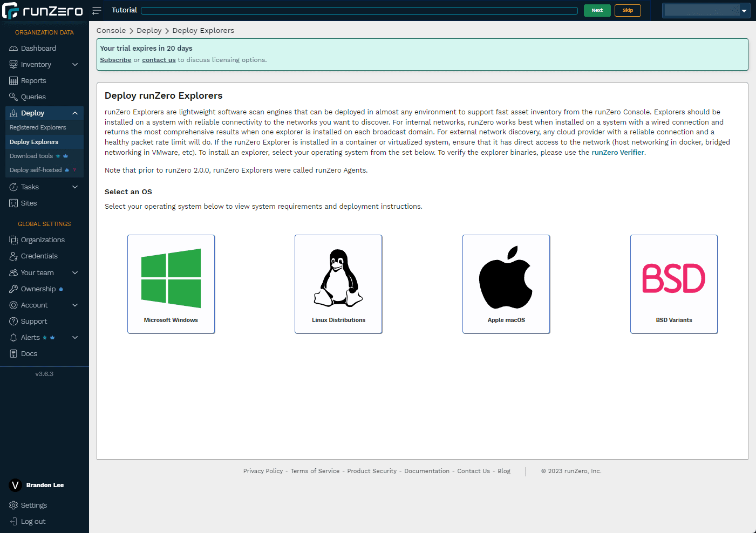The height and width of the screenshot is (533, 756).
Task: Toggle the sidebar hamburger menu
Action: 97,10
